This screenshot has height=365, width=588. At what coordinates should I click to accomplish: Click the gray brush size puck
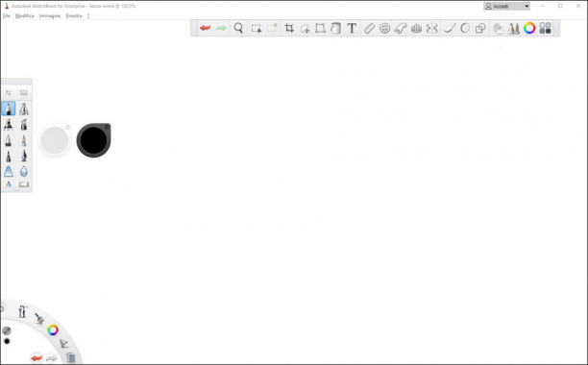coord(55,140)
